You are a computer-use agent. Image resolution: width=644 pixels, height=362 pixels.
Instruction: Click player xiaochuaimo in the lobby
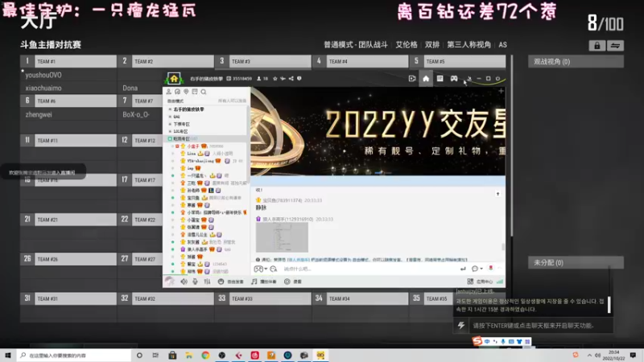[x=43, y=88]
